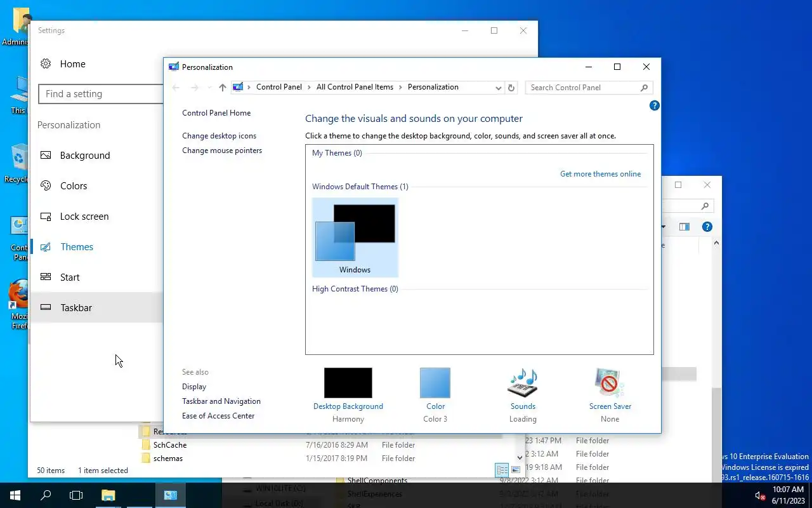Open Mozilla Firefox desktop shortcut

19,304
